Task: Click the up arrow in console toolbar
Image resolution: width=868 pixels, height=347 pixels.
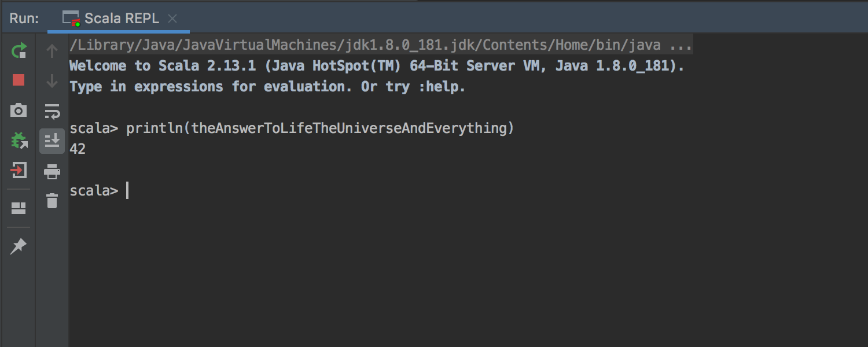Action: pos(52,51)
